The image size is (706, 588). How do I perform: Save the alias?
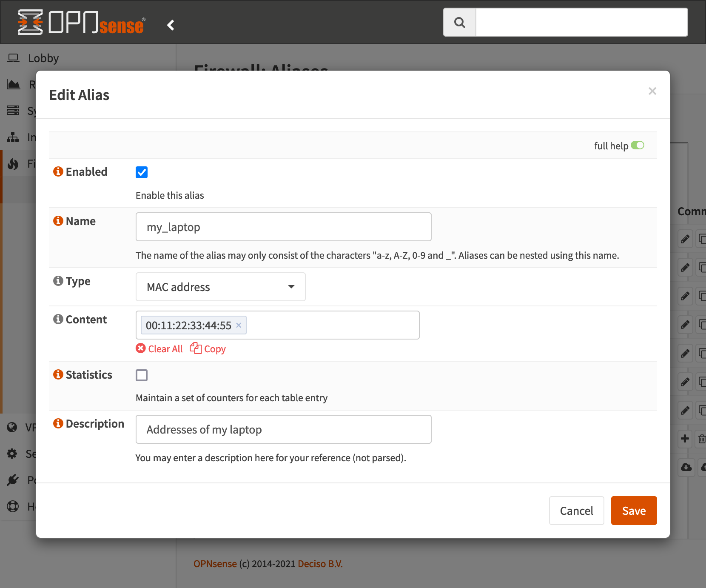[634, 511]
